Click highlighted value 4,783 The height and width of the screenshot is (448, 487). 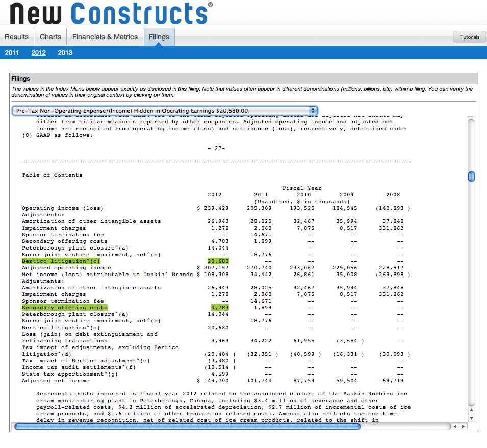[x=220, y=308]
